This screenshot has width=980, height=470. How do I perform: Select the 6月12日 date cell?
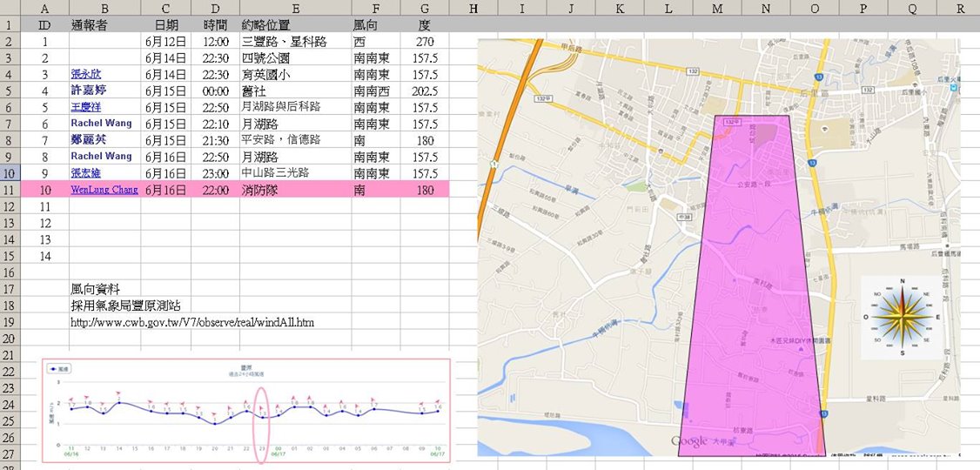165,42
